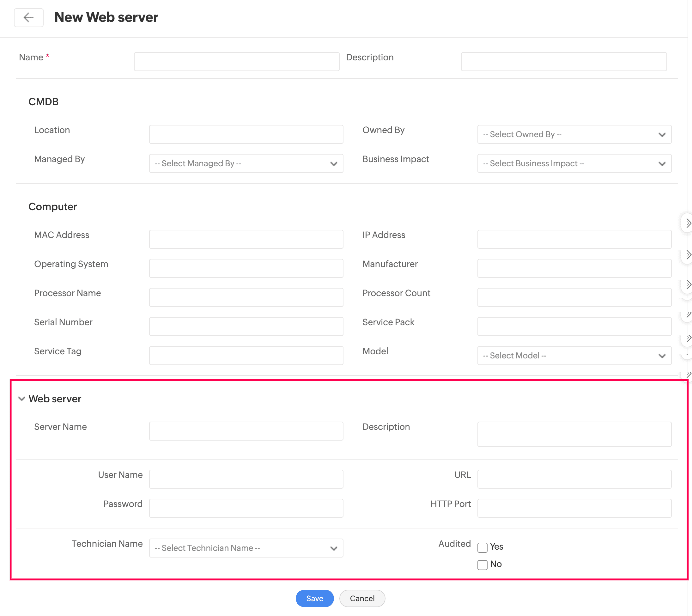
Task: Click top right-edge side panel arrow
Action: coord(688,223)
